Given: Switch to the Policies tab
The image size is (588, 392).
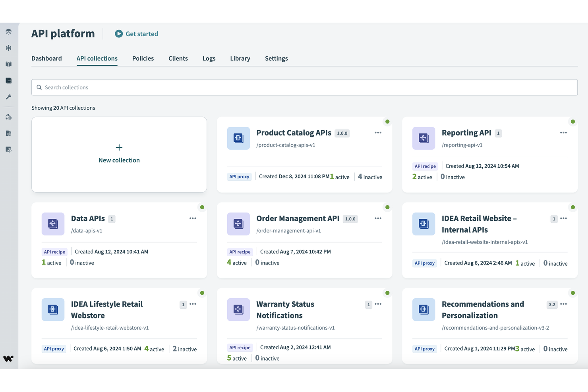Looking at the screenshot, I should [x=143, y=58].
